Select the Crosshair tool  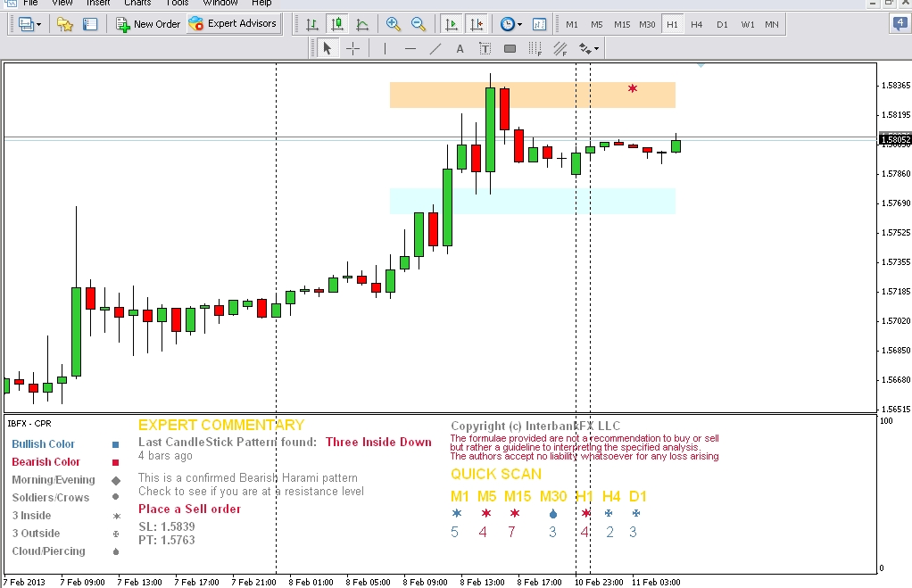[353, 48]
